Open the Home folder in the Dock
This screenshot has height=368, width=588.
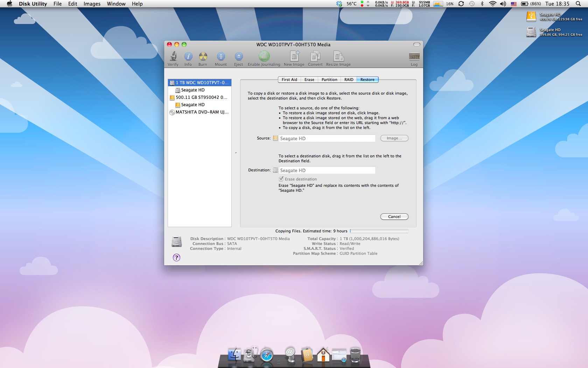(323, 355)
